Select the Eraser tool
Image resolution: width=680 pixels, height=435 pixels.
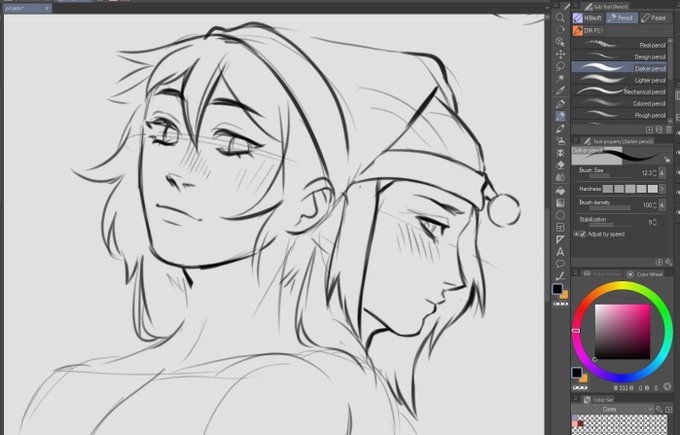pyautogui.click(x=560, y=165)
